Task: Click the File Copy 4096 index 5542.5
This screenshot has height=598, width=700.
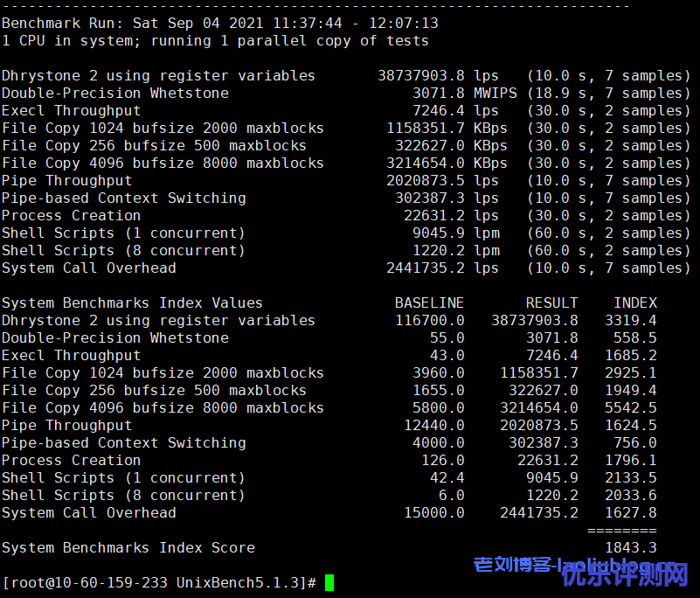Action: [x=630, y=407]
